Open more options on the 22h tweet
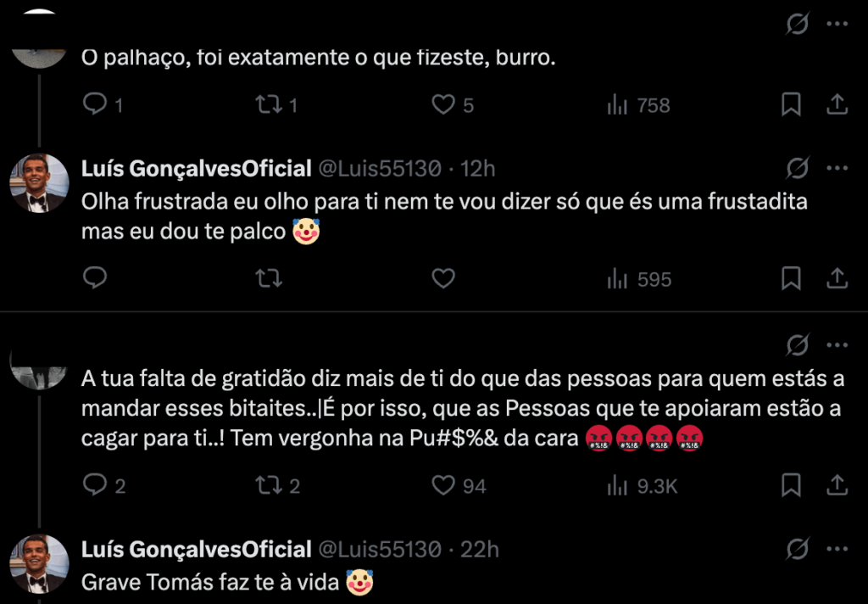 pyautogui.click(x=837, y=549)
